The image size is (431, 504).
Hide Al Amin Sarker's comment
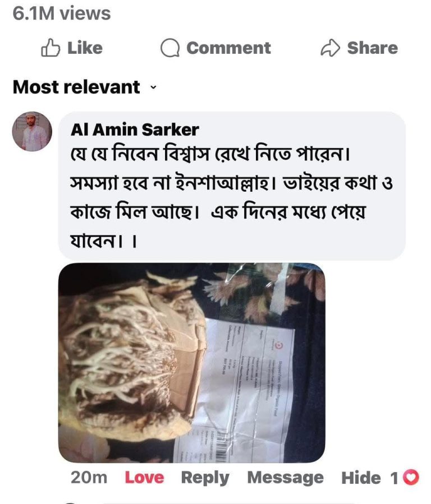click(361, 478)
